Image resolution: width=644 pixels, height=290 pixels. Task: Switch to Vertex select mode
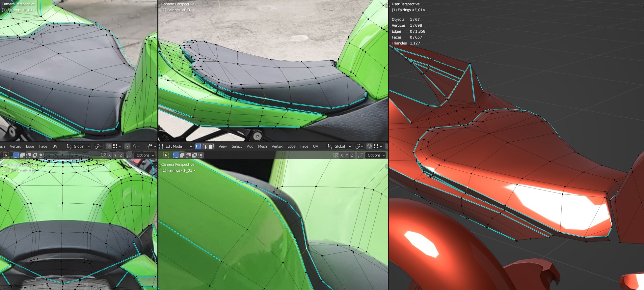198,146
